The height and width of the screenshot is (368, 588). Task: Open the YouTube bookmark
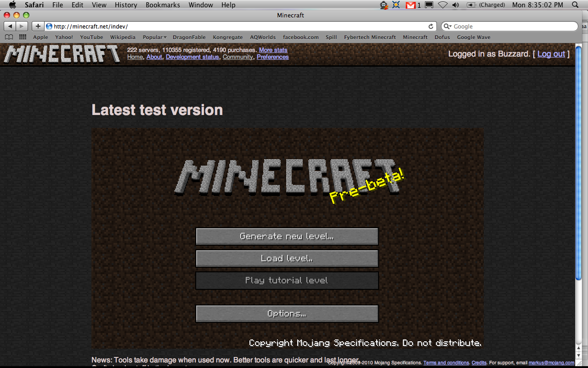point(91,37)
